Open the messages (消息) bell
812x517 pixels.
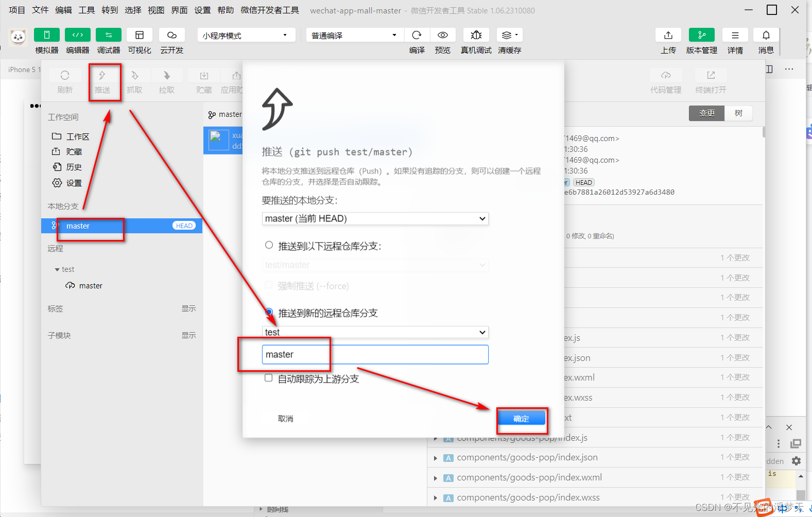[766, 35]
